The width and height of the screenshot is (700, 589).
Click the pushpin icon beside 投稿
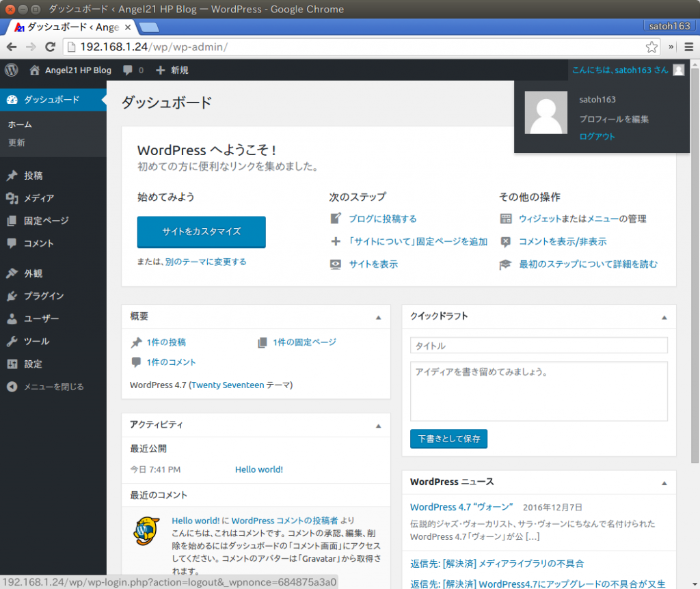(x=12, y=176)
